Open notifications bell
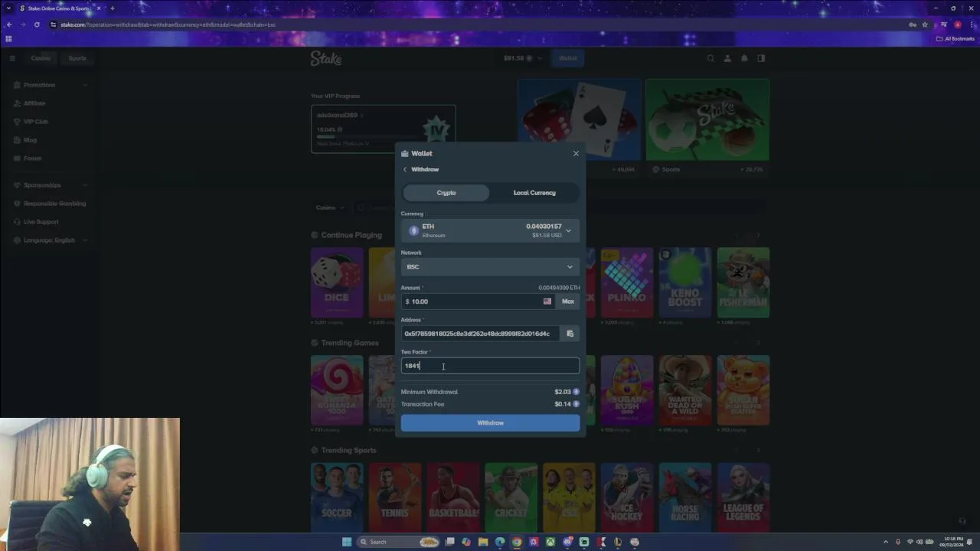980x551 pixels. pyautogui.click(x=743, y=58)
